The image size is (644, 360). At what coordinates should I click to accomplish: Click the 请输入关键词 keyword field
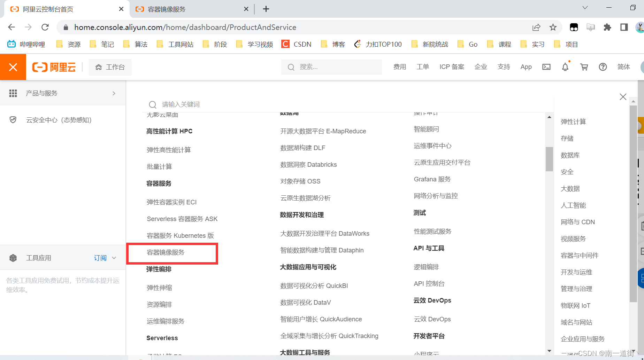[348, 104]
